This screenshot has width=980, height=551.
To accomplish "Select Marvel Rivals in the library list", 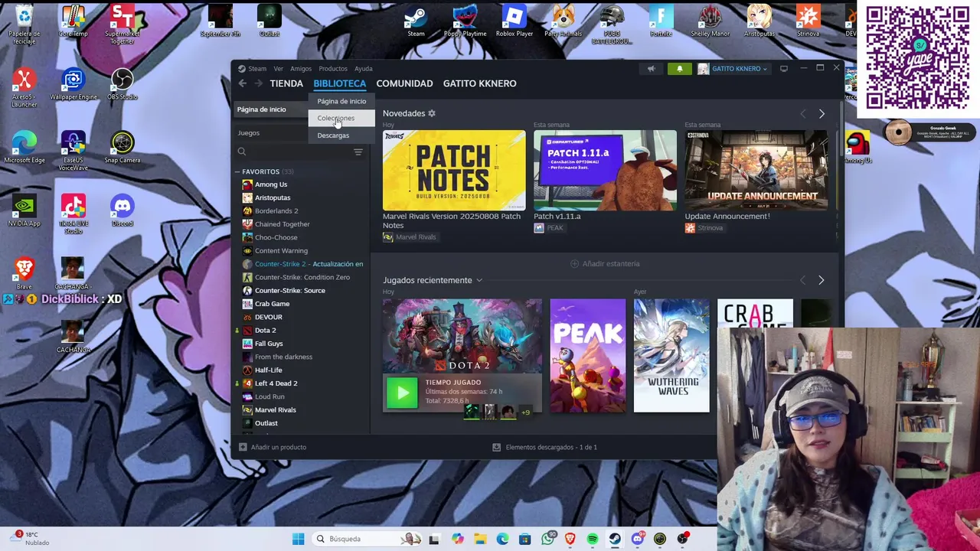I will pyautogui.click(x=275, y=410).
